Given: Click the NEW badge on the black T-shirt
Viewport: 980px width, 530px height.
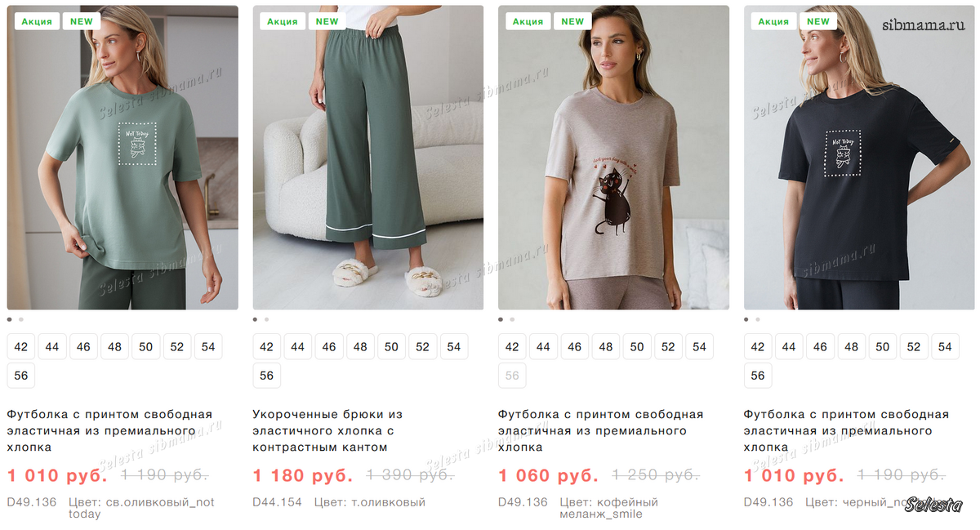Looking at the screenshot, I should [818, 21].
